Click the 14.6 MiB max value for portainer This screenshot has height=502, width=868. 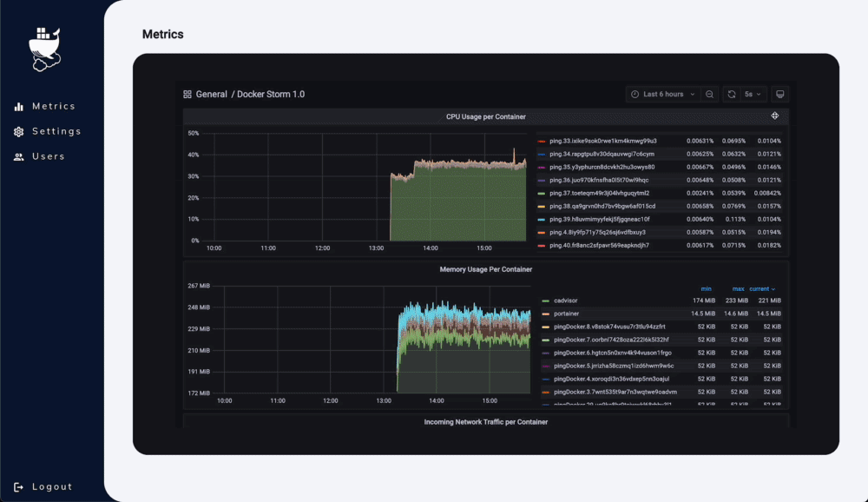[736, 314]
